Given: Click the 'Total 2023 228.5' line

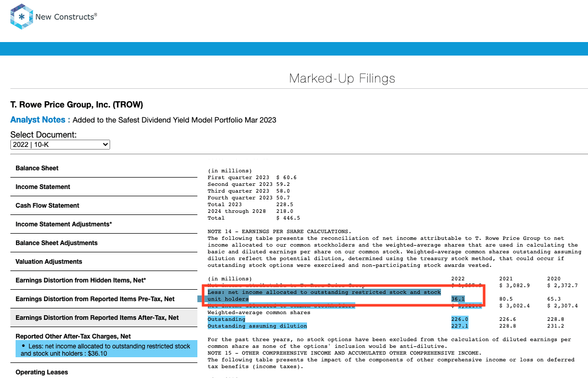Looking at the screenshot, I should (x=250, y=205).
